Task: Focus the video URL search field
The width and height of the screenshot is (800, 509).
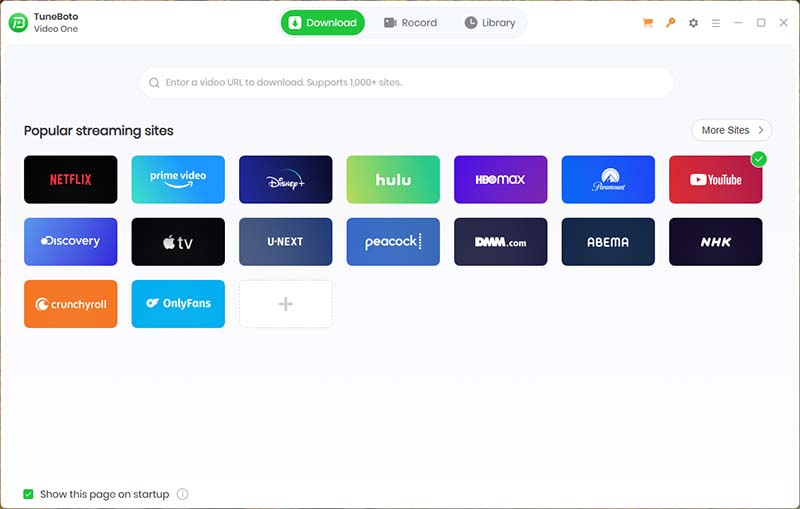Action: (407, 83)
